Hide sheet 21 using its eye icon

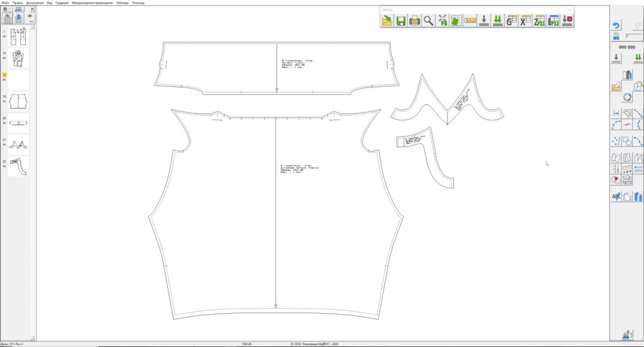[x=4, y=145]
